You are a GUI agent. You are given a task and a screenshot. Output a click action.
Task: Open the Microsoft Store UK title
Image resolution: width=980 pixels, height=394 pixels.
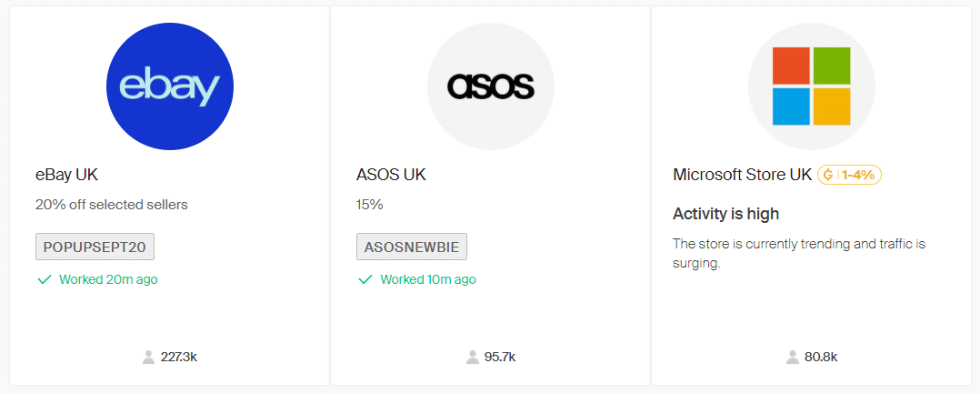point(742,175)
